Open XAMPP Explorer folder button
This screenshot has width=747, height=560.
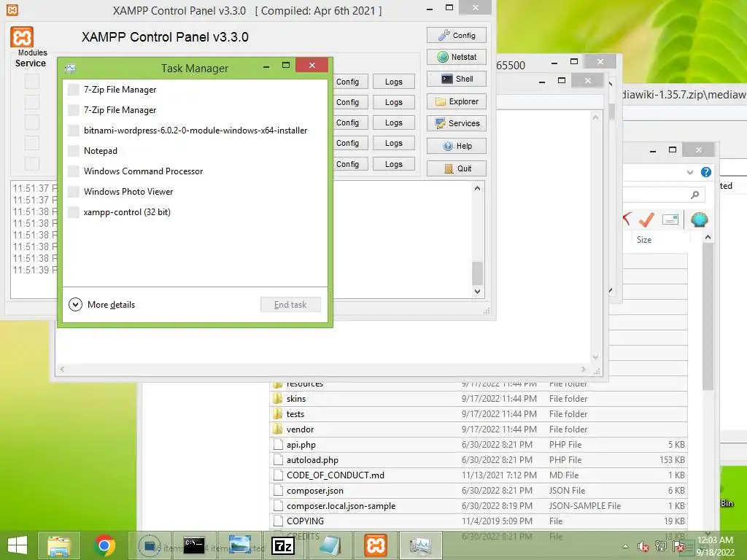(x=457, y=101)
